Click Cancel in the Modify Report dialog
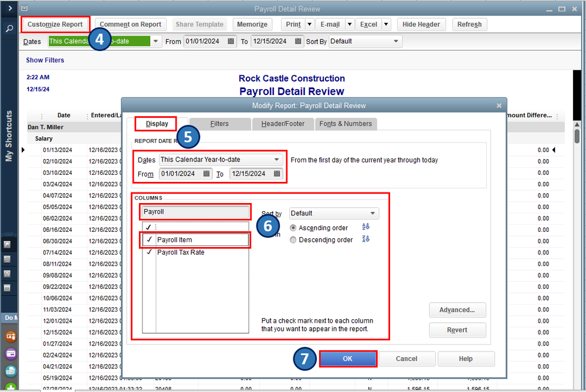Screen dimensions: 586x392 407,359
